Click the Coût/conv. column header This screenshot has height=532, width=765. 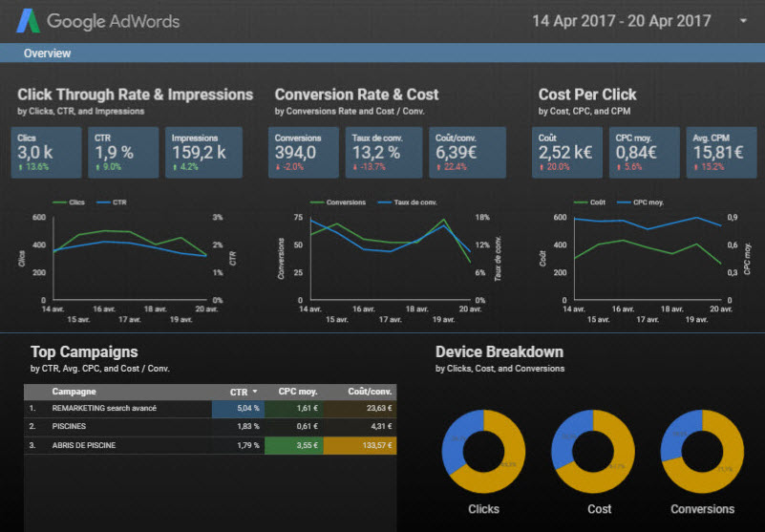370,392
